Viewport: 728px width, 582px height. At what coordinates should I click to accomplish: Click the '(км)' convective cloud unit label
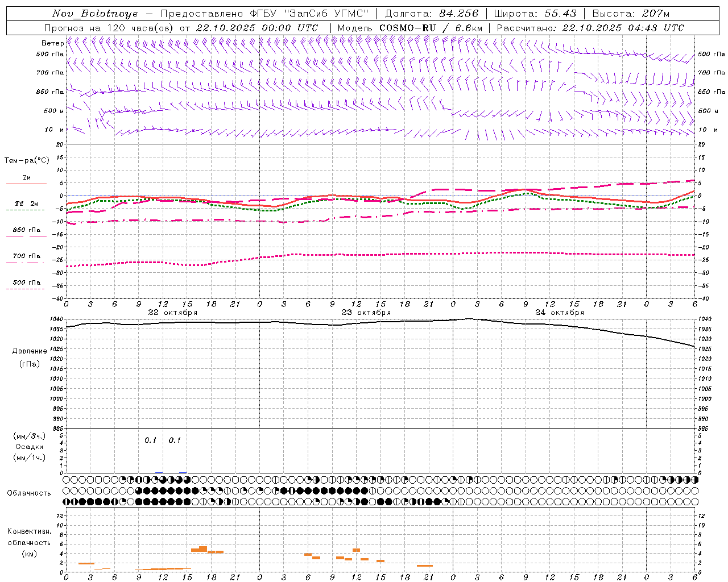30,554
